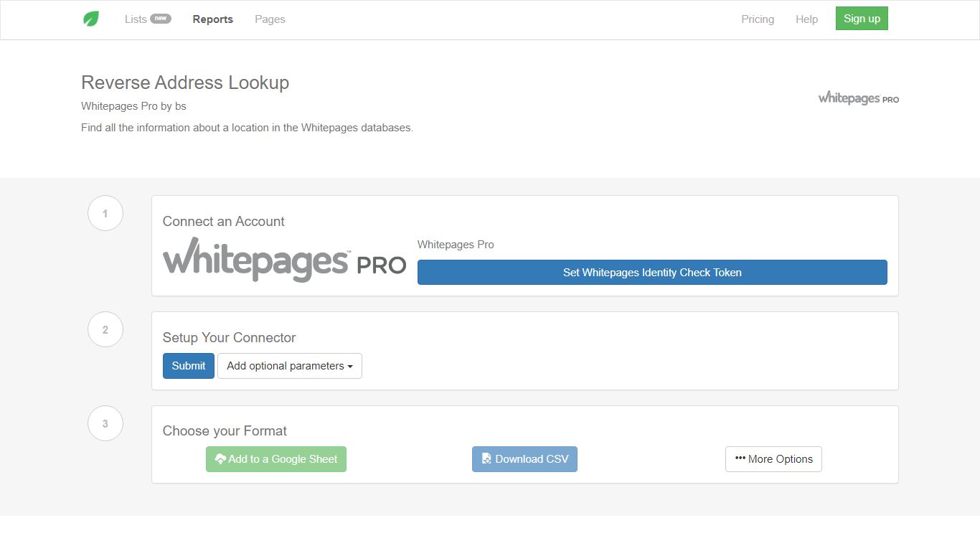This screenshot has width=980, height=551.
Task: Click the large Whitepages PRO logo image
Action: click(284, 259)
